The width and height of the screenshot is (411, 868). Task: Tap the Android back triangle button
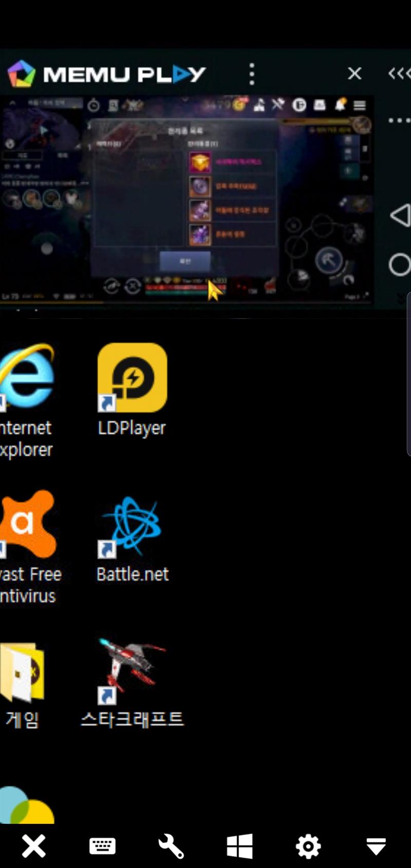(400, 215)
